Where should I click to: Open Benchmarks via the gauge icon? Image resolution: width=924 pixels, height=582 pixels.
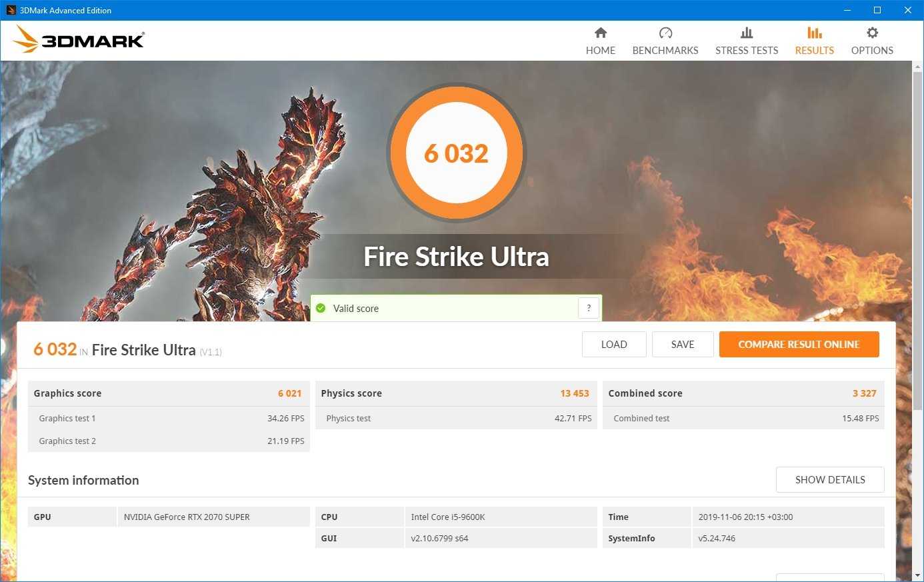point(665,33)
